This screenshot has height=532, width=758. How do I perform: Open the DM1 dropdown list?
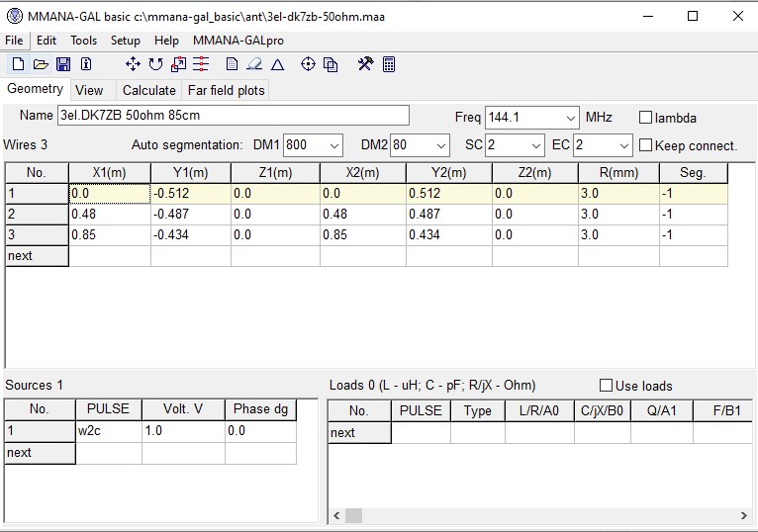point(333,145)
